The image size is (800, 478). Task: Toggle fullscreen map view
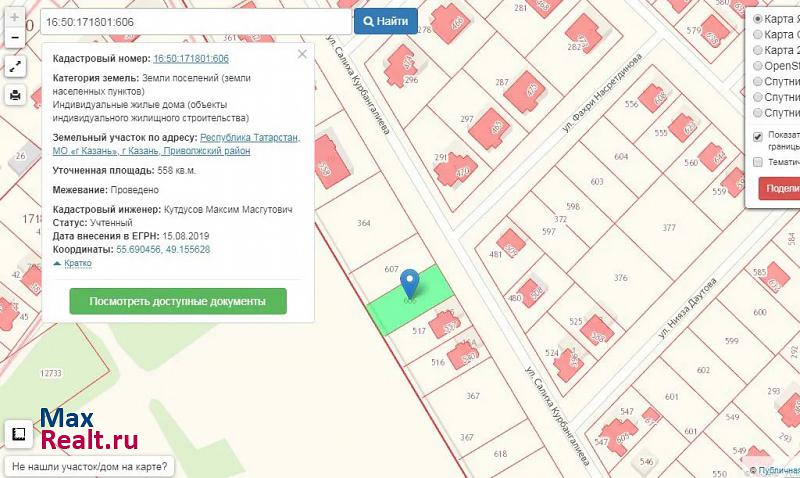[x=15, y=67]
